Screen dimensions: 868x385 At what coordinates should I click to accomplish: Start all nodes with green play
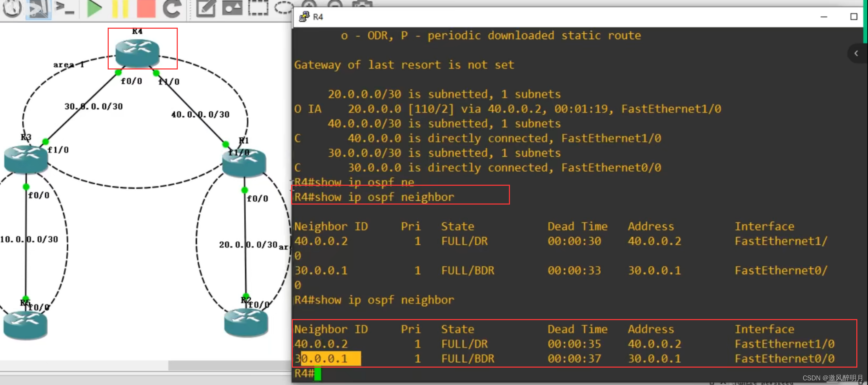tap(94, 9)
